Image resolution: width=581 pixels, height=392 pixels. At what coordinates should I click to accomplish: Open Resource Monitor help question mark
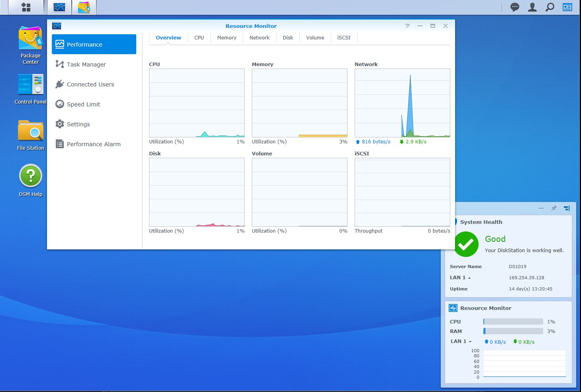click(407, 26)
